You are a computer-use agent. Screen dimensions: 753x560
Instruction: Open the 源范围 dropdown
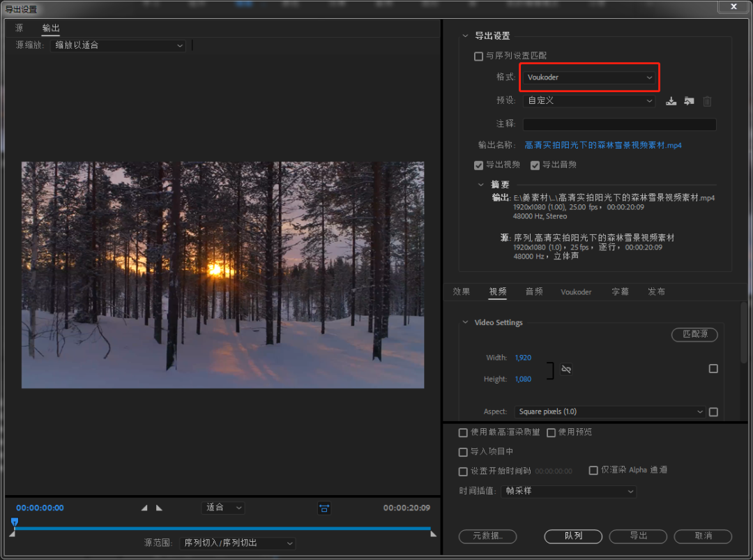[x=237, y=543]
